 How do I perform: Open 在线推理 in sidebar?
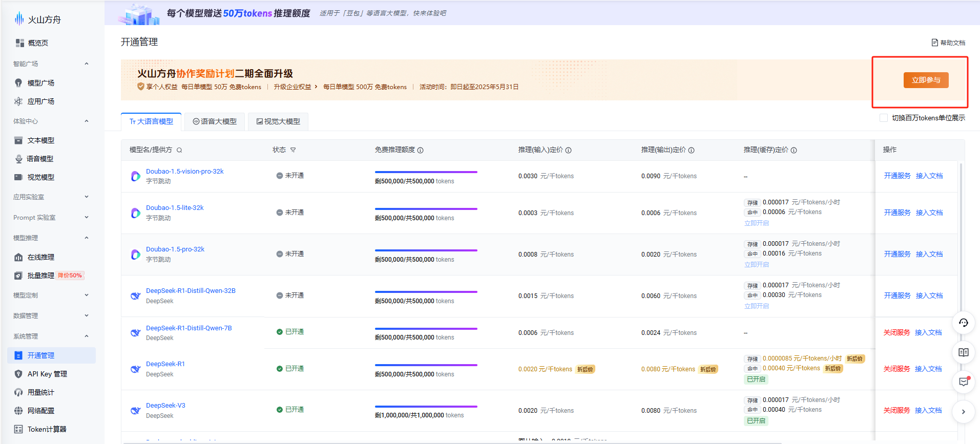point(41,257)
